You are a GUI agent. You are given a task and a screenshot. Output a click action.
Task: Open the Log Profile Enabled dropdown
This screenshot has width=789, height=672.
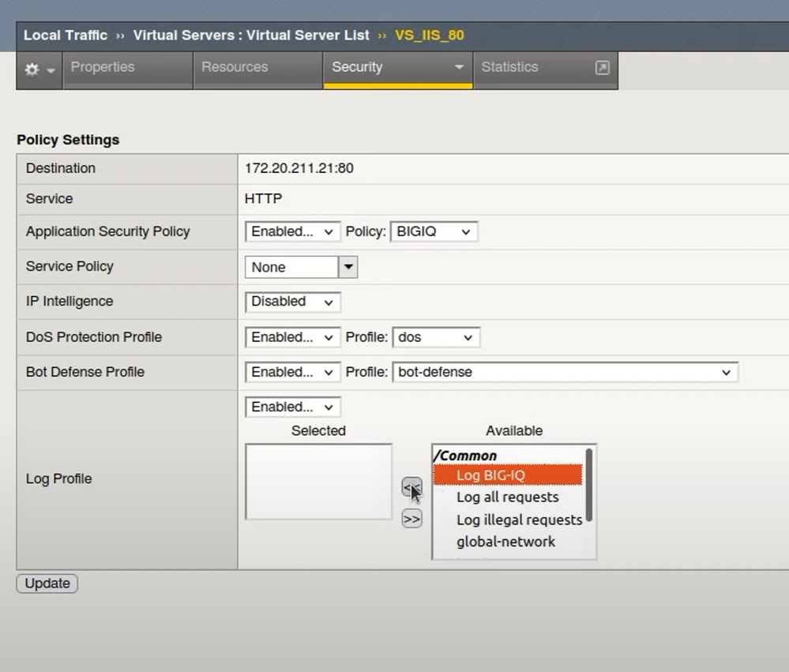click(x=292, y=407)
